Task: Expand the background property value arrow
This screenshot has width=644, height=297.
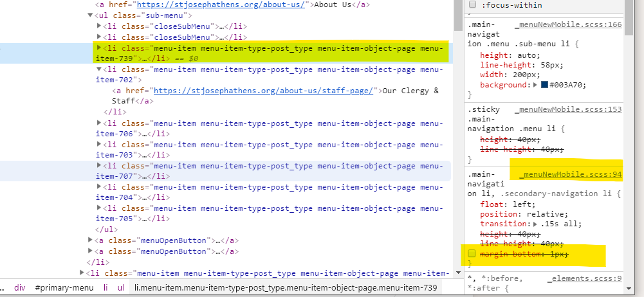Action: tap(535, 85)
